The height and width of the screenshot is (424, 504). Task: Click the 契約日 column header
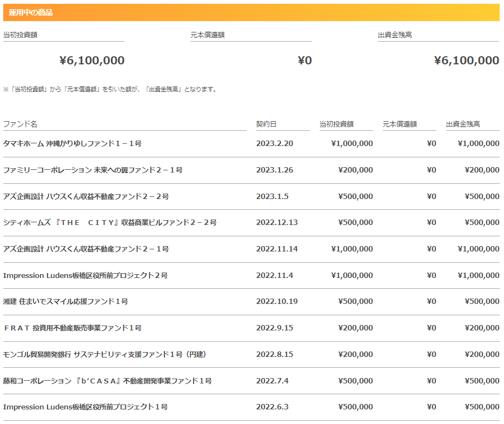pyautogui.click(x=266, y=124)
